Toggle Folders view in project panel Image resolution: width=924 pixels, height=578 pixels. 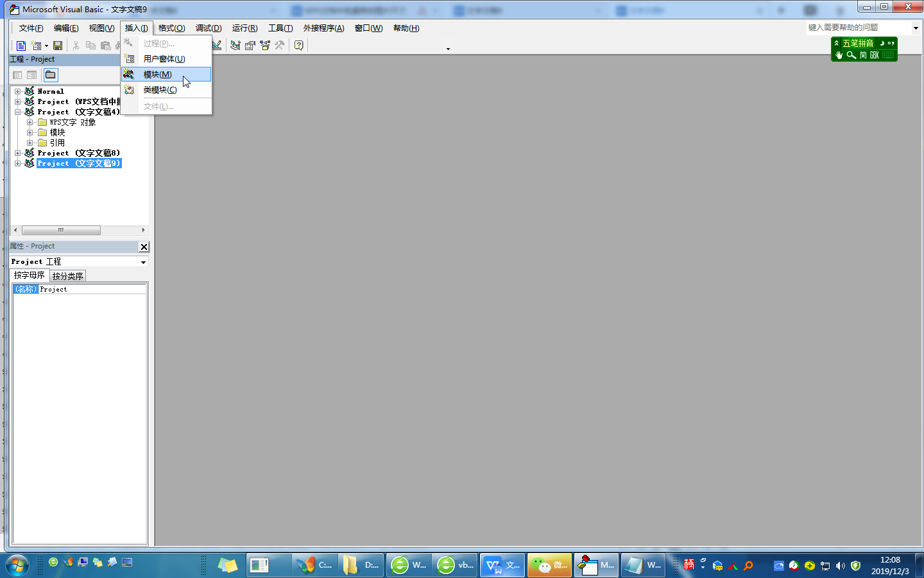(x=51, y=75)
